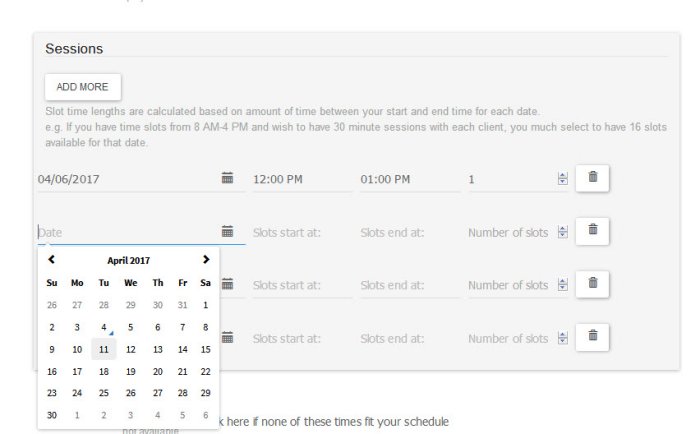Click trash icon in second session row
Screen dimensions: 700x434
[592, 231]
